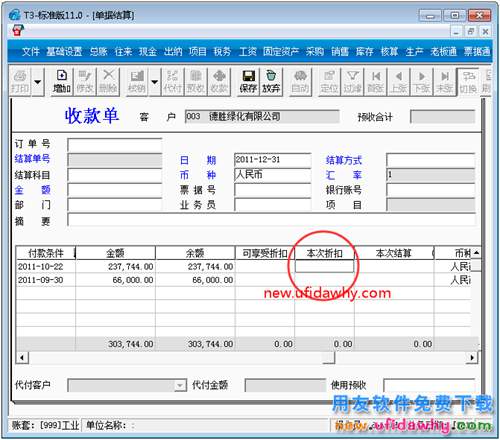Click the 可享受折扣 column header
Viewport: 500px width, 440px height.
pos(265,253)
